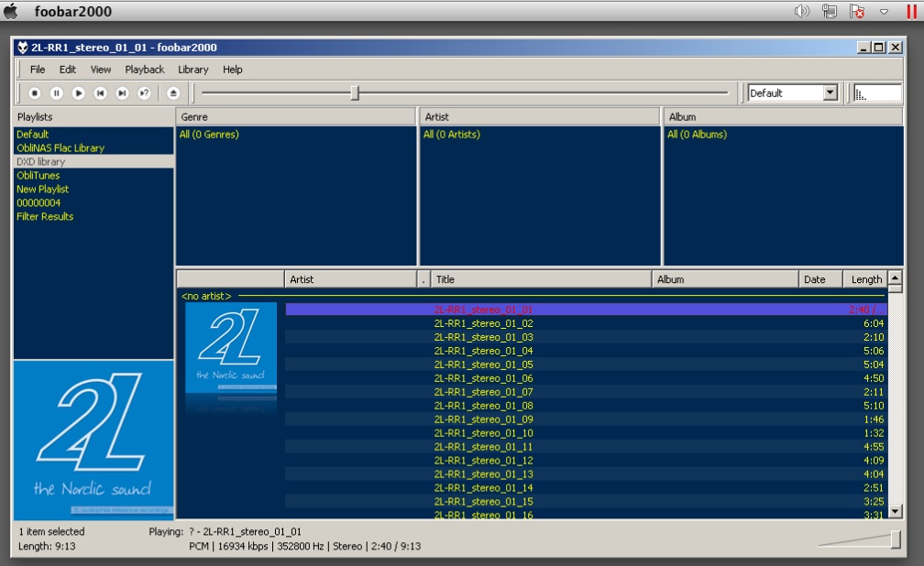Click the playlist Artist column header
The image size is (924, 566).
pos(350,279)
